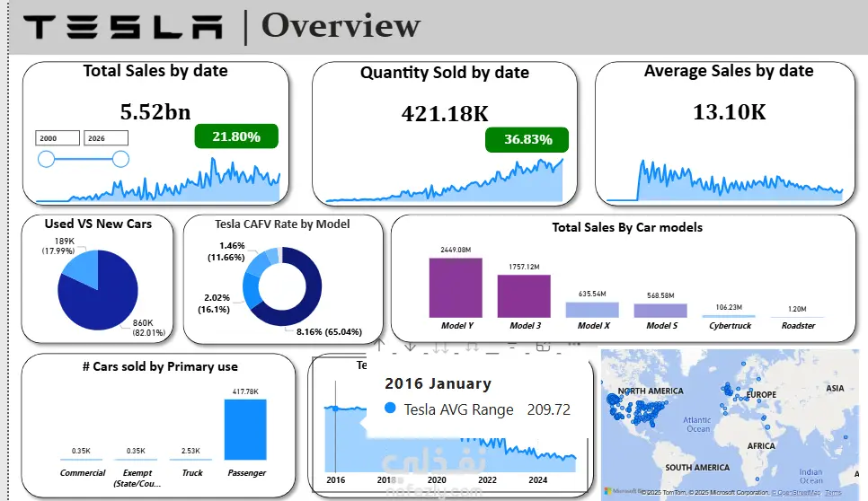
Task: Click the 'Commercial' axis label
Action: pyautogui.click(x=83, y=473)
